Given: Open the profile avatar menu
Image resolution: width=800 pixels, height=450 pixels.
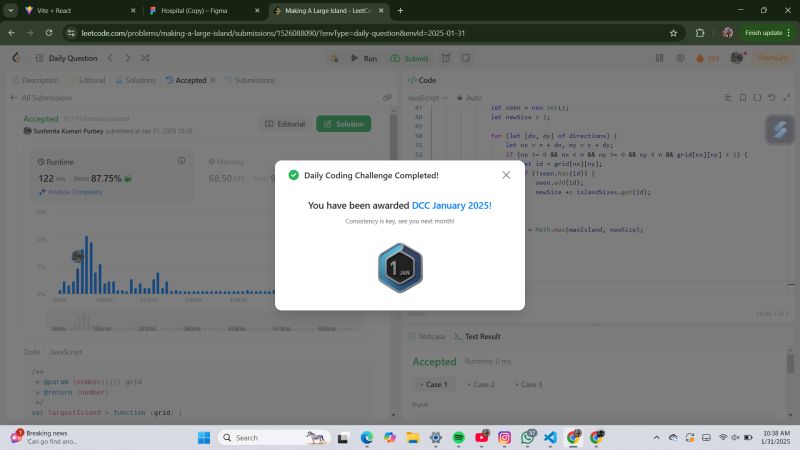Looking at the screenshot, I should click(x=737, y=58).
